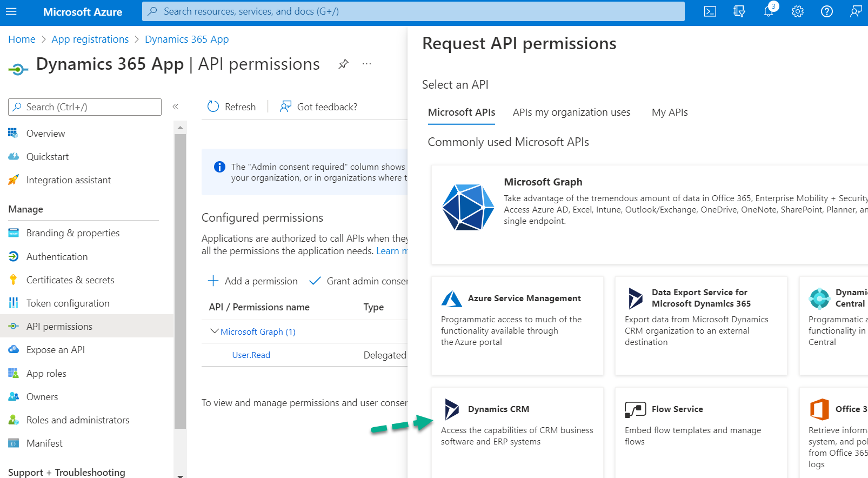The height and width of the screenshot is (478, 868).
Task: Open the feedback icon in top bar
Action: point(856,11)
